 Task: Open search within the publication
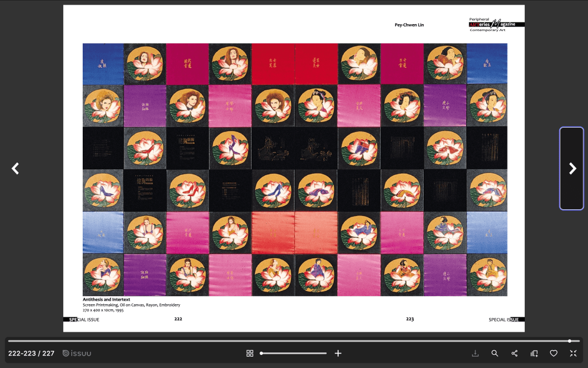point(494,353)
